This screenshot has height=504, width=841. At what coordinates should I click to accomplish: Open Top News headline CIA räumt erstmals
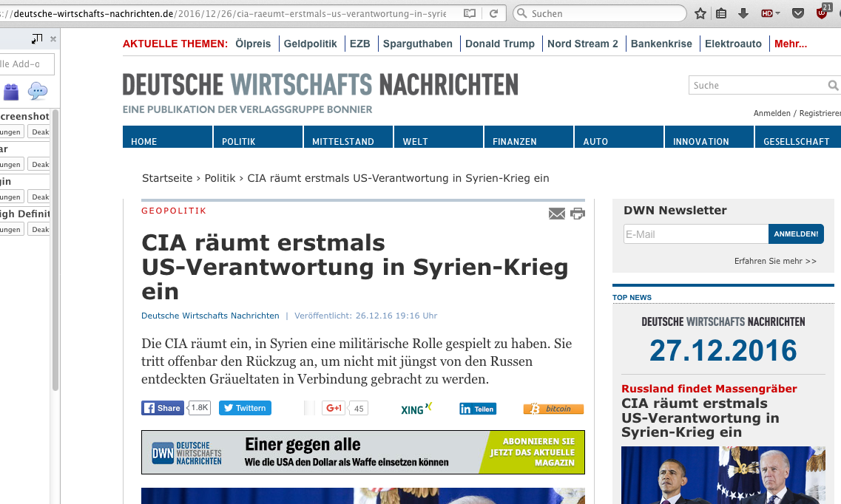pyautogui.click(x=700, y=418)
